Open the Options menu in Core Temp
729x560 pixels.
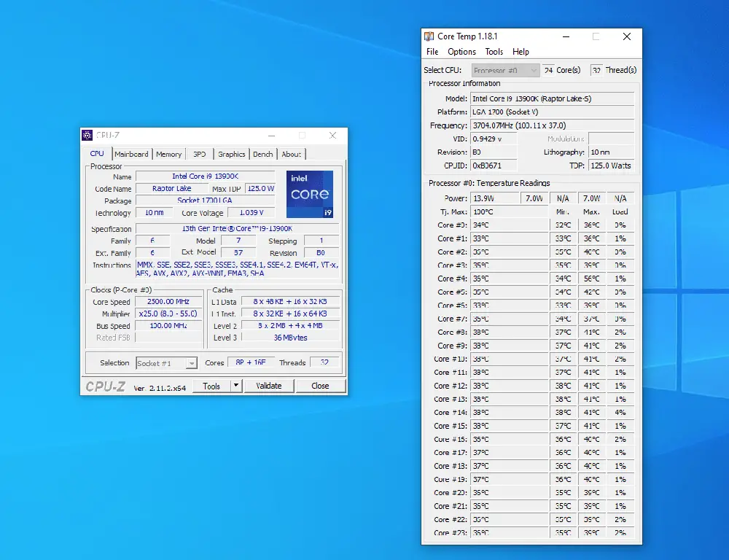pyautogui.click(x=461, y=52)
